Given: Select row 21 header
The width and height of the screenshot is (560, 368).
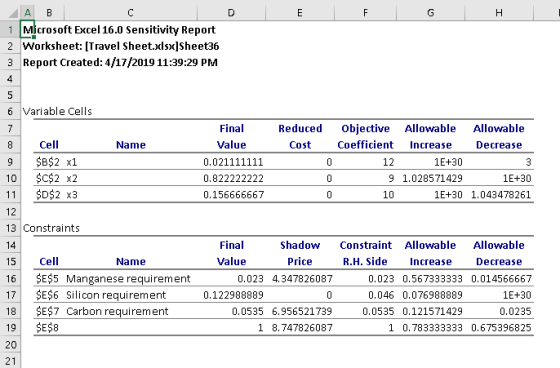Looking at the screenshot, I should (x=10, y=361).
